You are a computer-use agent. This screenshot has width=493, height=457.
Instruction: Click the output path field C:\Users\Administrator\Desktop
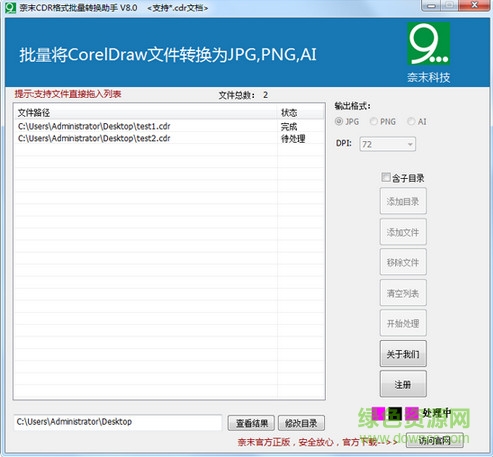click(118, 422)
